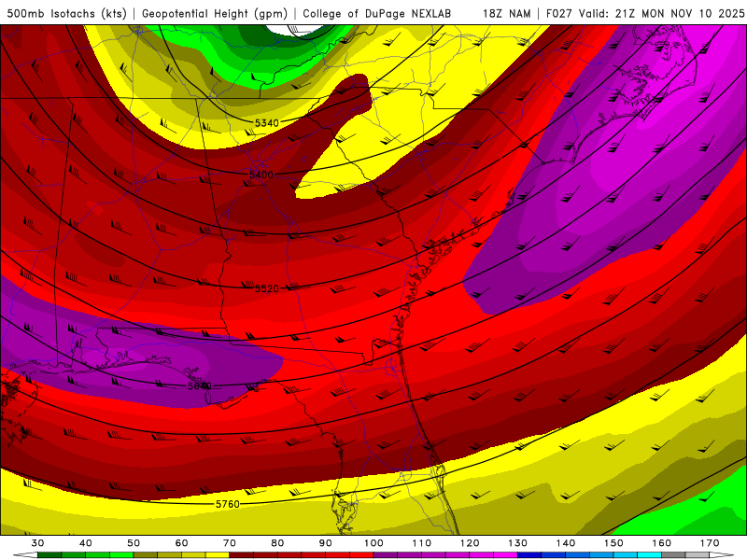Select the darkest navy blue colorbar swatch
The image size is (747, 560).
529,554
